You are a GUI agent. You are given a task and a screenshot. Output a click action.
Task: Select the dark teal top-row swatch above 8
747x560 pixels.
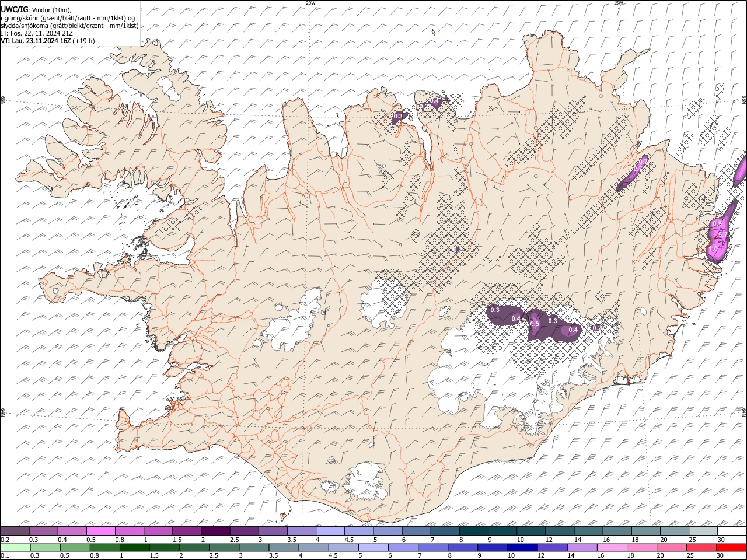click(473, 531)
